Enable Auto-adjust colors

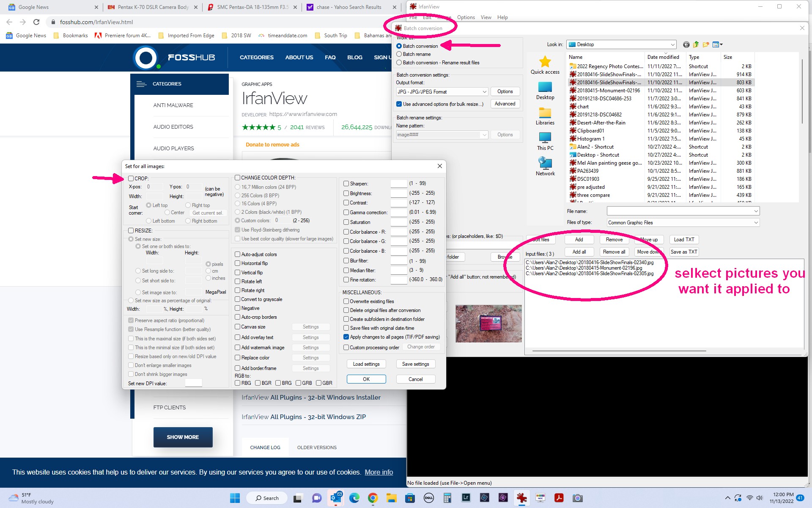(238, 254)
